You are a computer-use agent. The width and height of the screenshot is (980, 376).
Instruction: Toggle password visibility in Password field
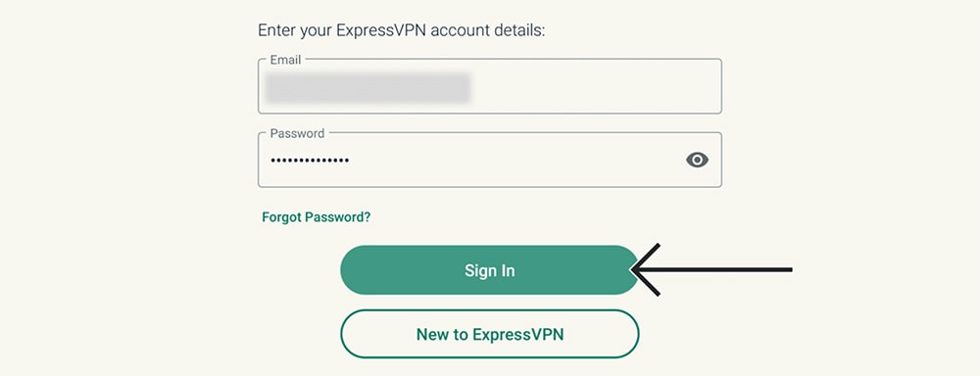click(697, 160)
